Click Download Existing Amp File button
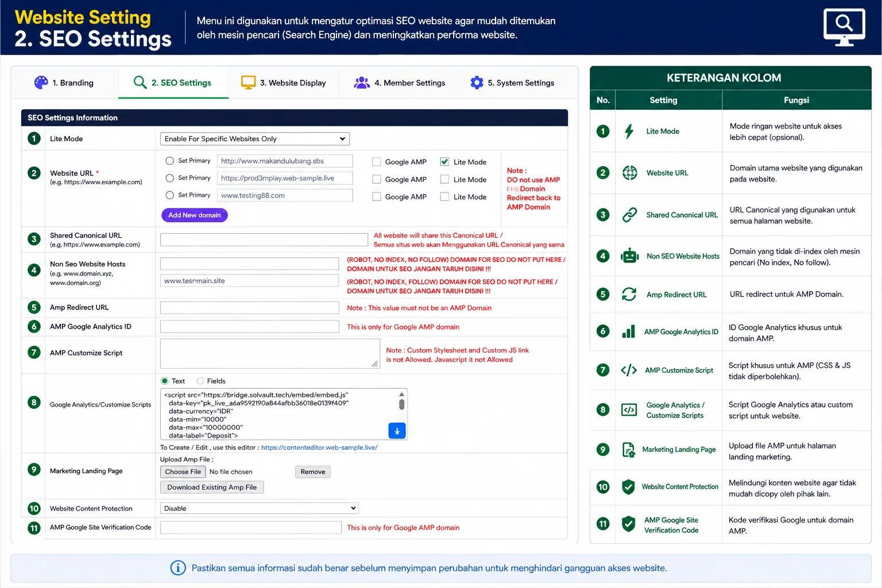Viewport: 882px width, 588px height. [212, 488]
